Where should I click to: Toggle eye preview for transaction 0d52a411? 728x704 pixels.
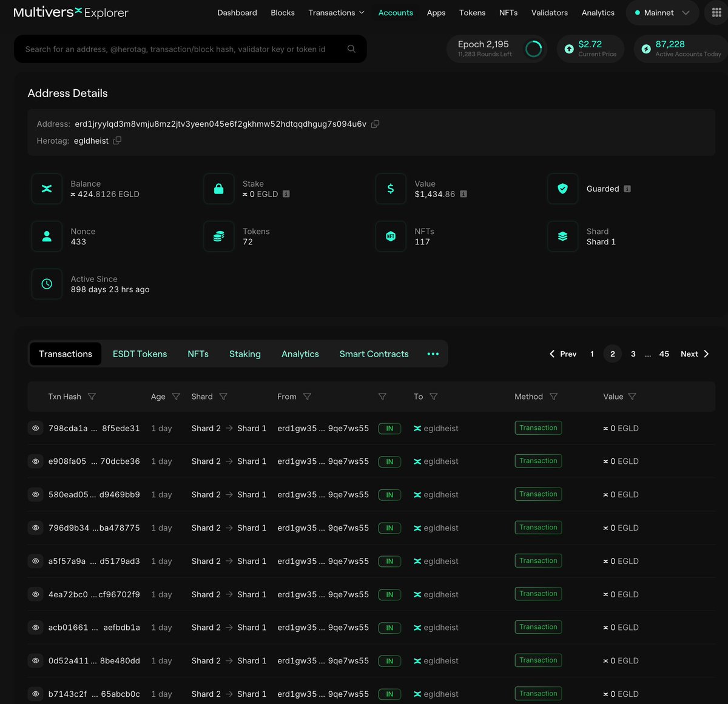pos(36,660)
